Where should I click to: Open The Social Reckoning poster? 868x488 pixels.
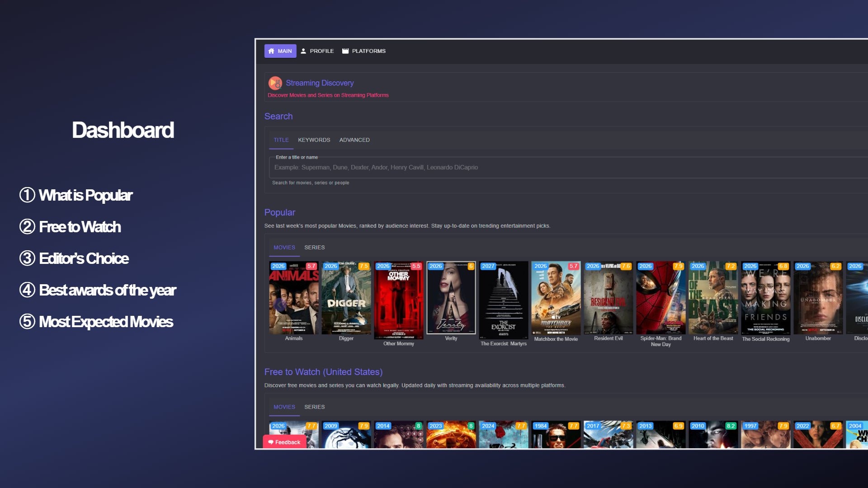pyautogui.click(x=766, y=298)
